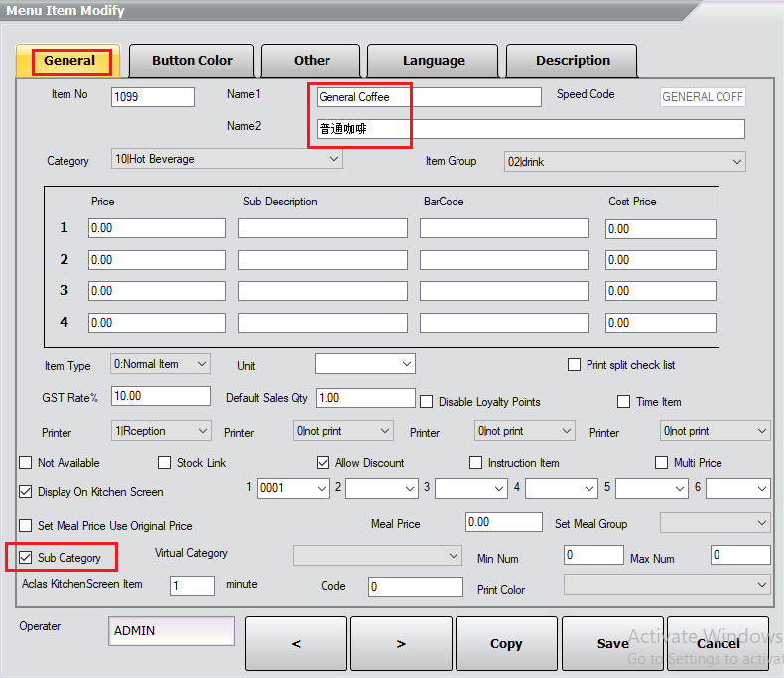Viewport: 784px width, 678px height.
Task: Check the Not Available checkbox
Action: (x=26, y=463)
